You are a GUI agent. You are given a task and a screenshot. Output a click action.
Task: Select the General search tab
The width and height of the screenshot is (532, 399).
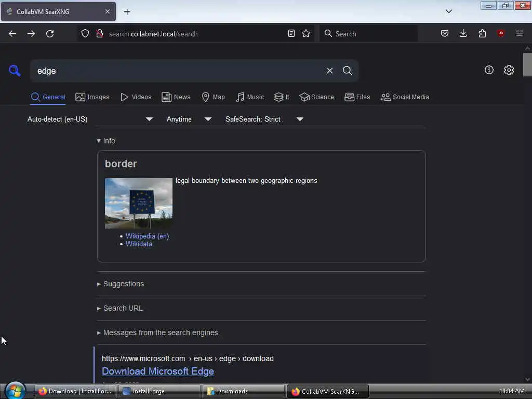48,97
